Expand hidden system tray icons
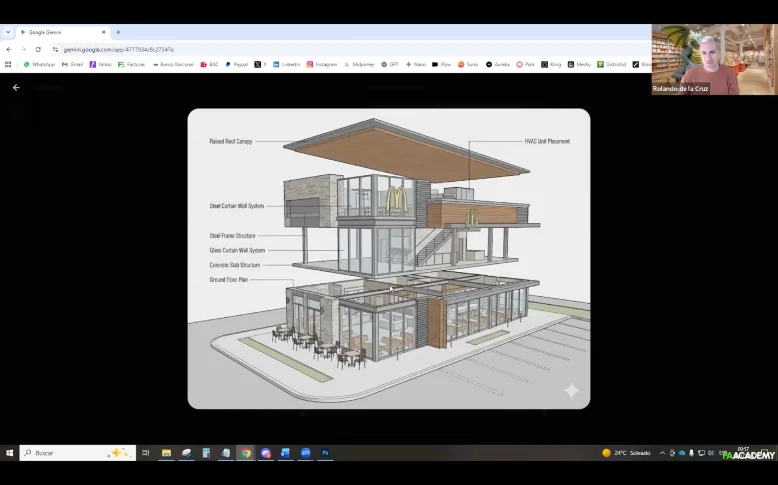This screenshot has width=778, height=485. (x=663, y=453)
